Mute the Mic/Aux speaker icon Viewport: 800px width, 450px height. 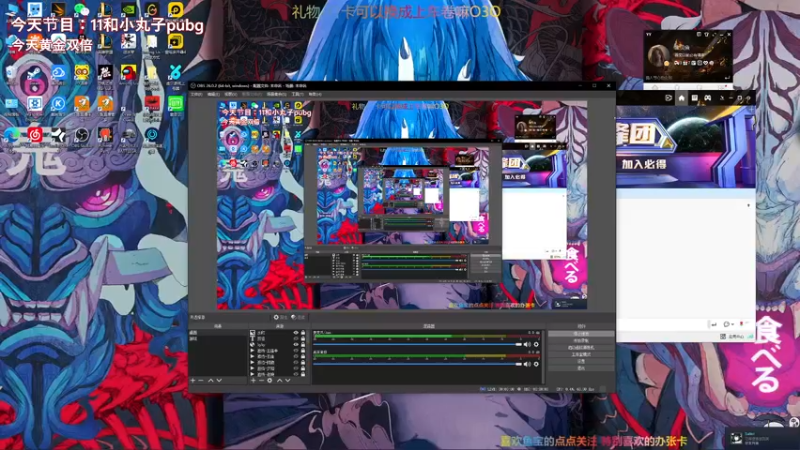pyautogui.click(x=528, y=344)
